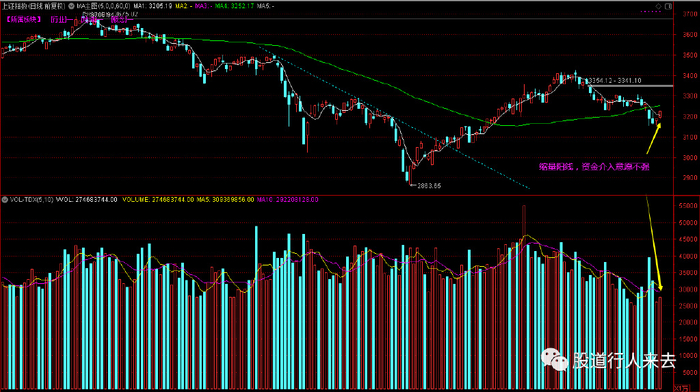Open the 所属板块 link in magenta
This screenshot has height=392, width=700.
coord(24,20)
